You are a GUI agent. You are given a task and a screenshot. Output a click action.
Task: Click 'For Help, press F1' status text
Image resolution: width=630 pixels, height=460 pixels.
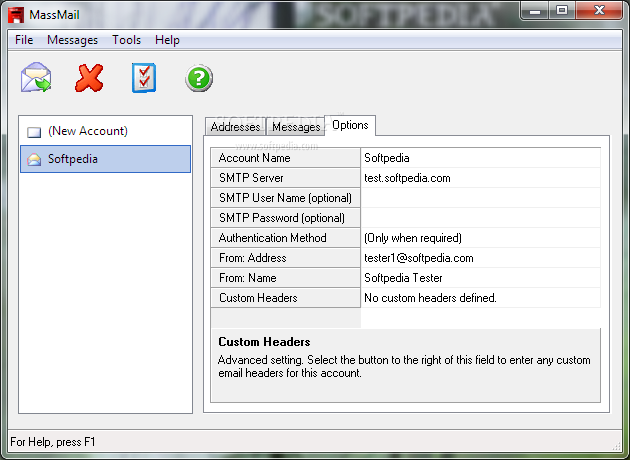(53, 442)
